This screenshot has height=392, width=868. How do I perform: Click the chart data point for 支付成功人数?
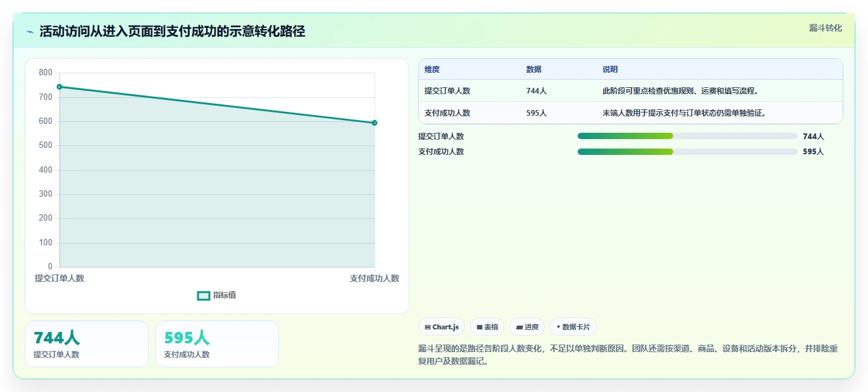(x=375, y=123)
